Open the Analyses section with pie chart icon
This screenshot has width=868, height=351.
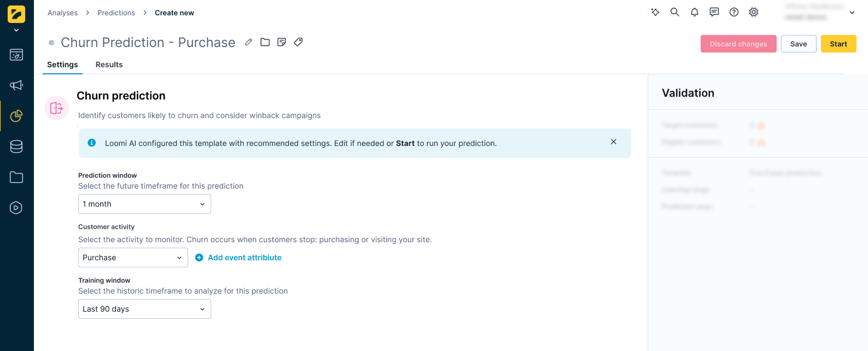click(16, 116)
